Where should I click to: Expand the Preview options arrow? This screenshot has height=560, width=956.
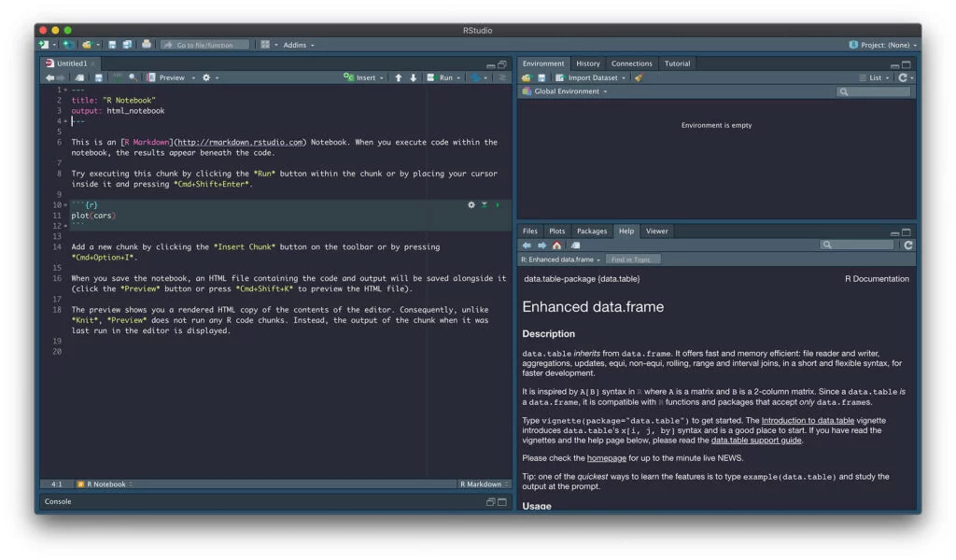(193, 78)
